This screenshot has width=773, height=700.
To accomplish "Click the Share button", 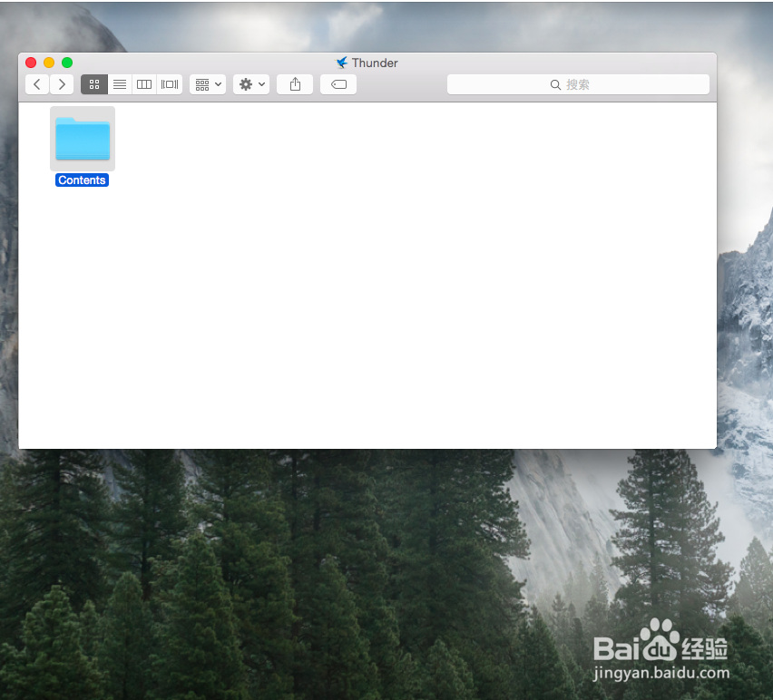I will (295, 84).
